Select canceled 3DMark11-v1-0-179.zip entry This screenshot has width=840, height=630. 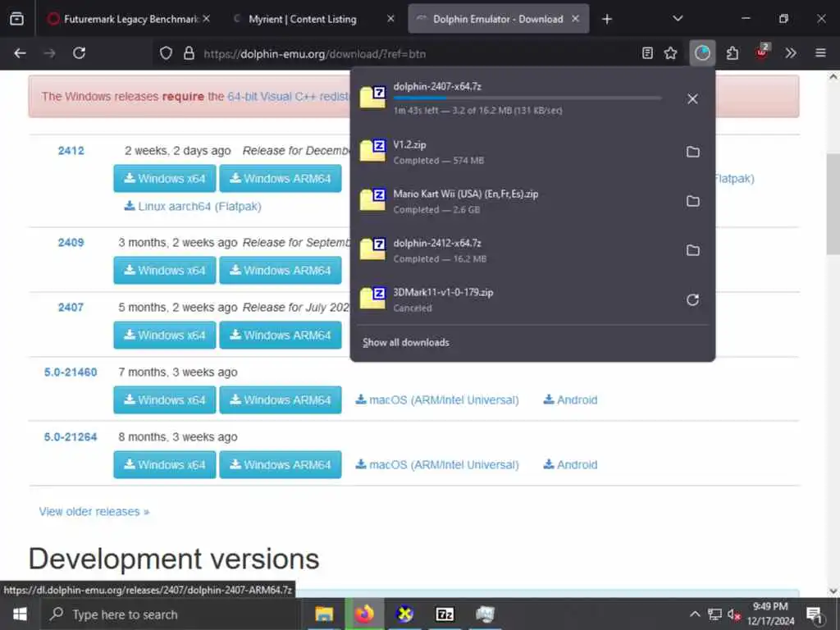(514, 299)
